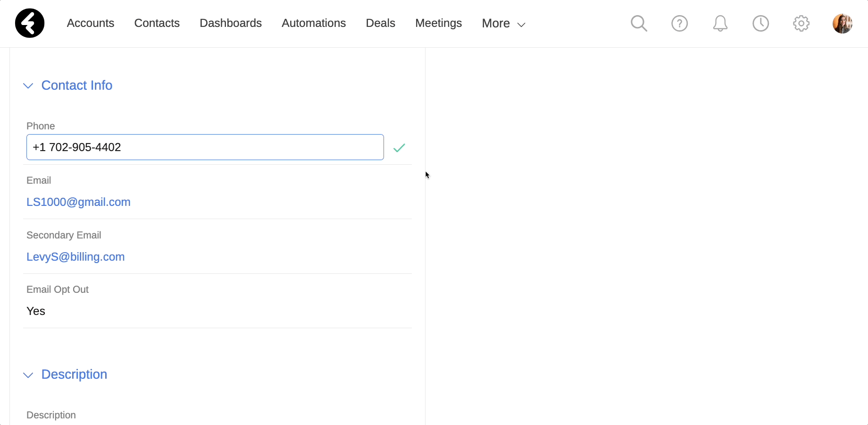The height and width of the screenshot is (425, 868).
Task: Select Deals in top navigation
Action: [381, 23]
